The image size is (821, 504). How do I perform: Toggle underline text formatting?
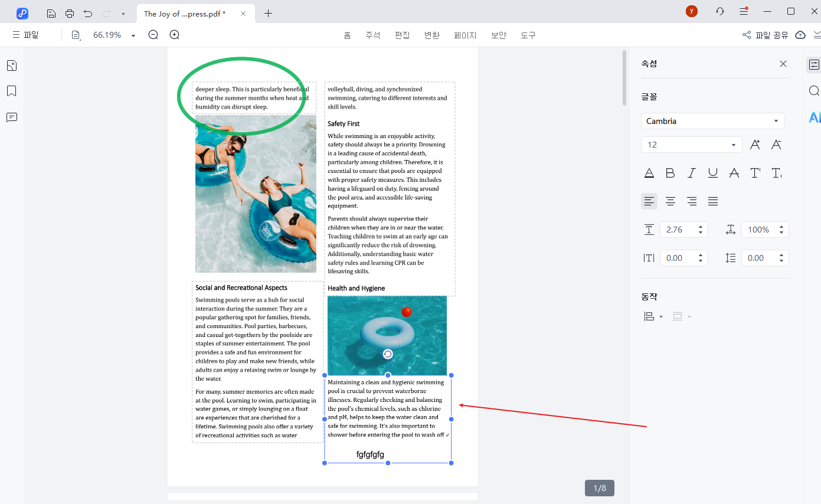pos(713,173)
